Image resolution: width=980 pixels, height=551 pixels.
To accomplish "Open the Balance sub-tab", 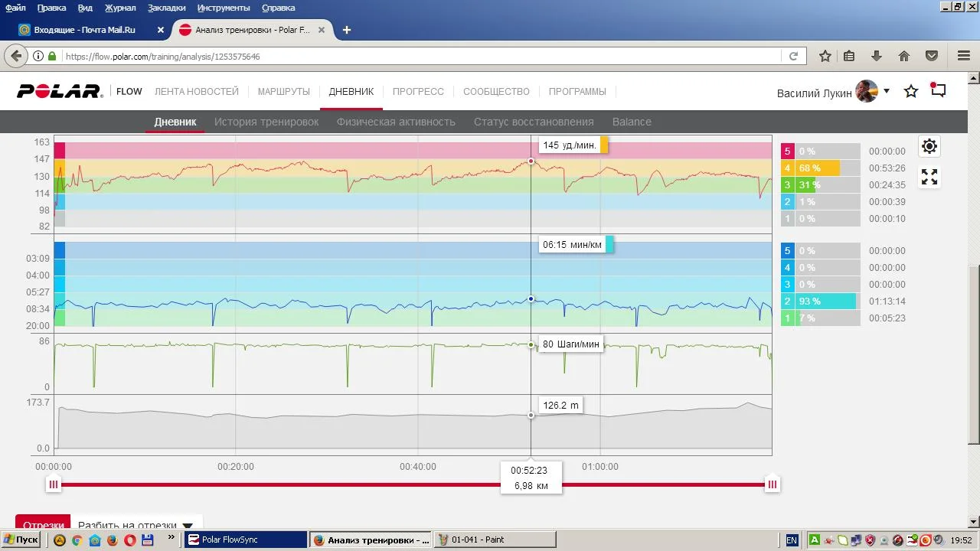I will [x=632, y=122].
